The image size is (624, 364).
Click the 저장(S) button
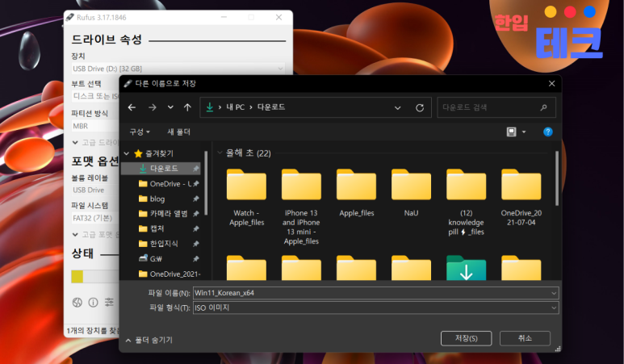[466, 338]
